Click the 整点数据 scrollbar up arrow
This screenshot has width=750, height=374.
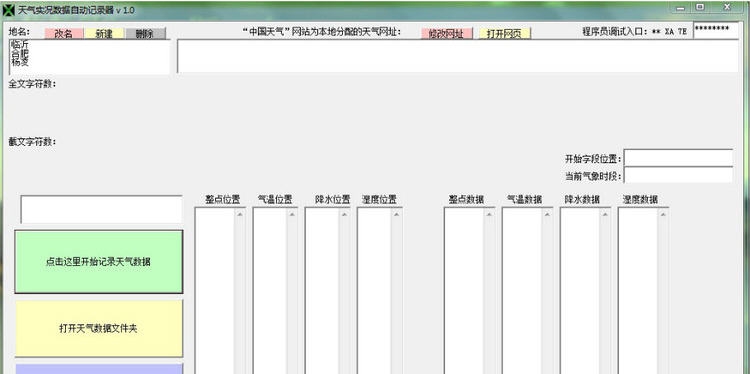point(489,214)
